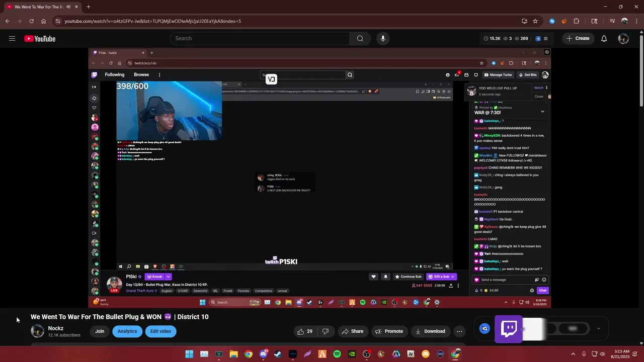Screen dimensions: 644x362
Task: Open the browser media controls
Action: (x=612, y=21)
